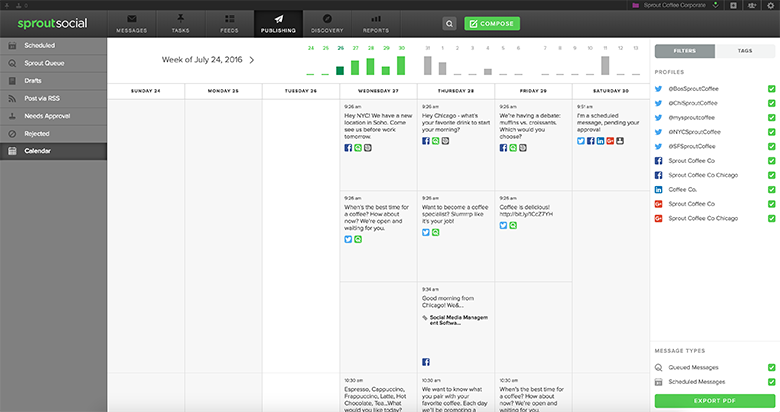Uncheck Facebook Sprout Coffee Co checkbox

[772, 161]
